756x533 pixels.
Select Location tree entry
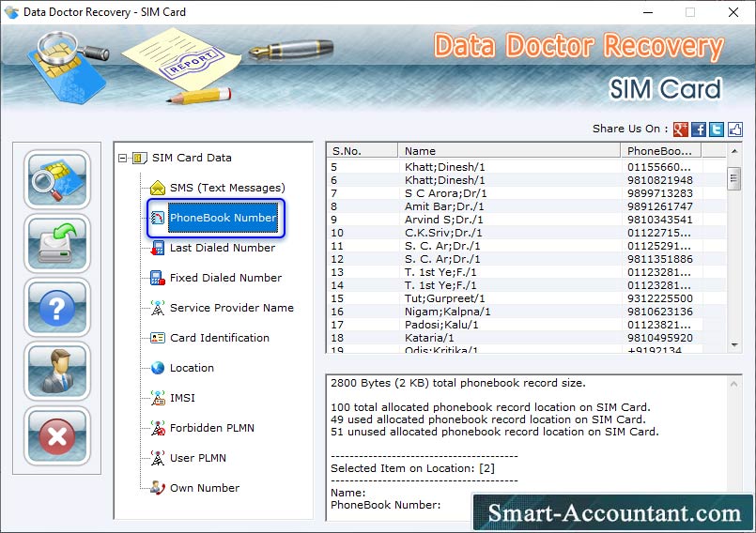click(192, 368)
